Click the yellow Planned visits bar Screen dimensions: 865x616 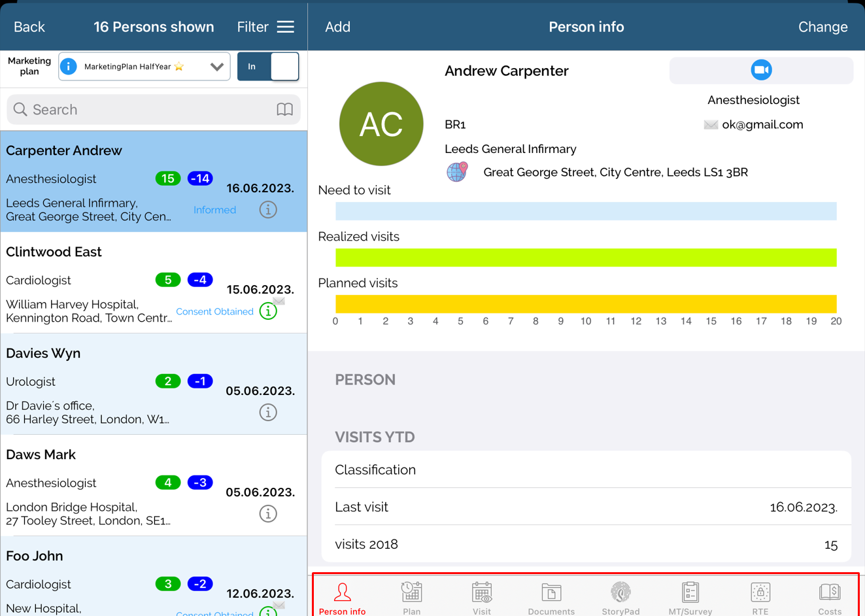(586, 304)
